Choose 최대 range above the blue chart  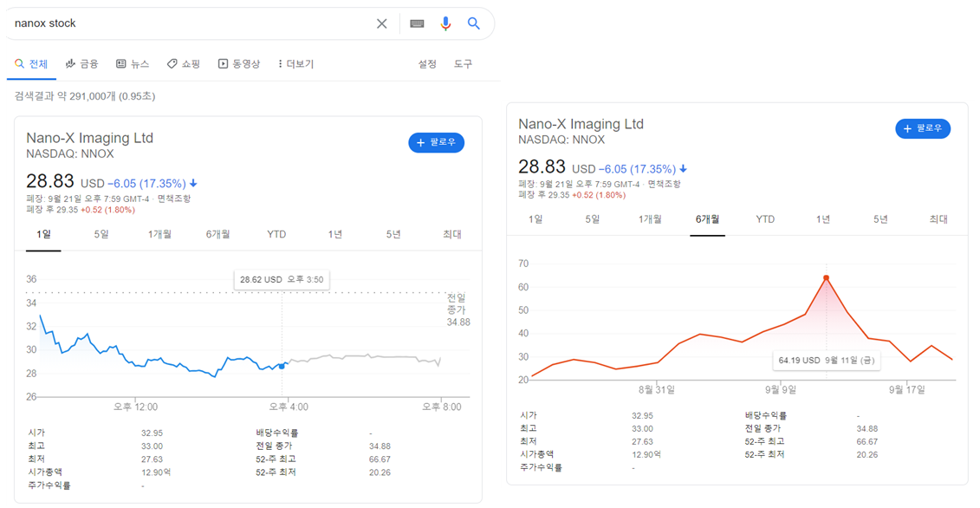(x=452, y=235)
